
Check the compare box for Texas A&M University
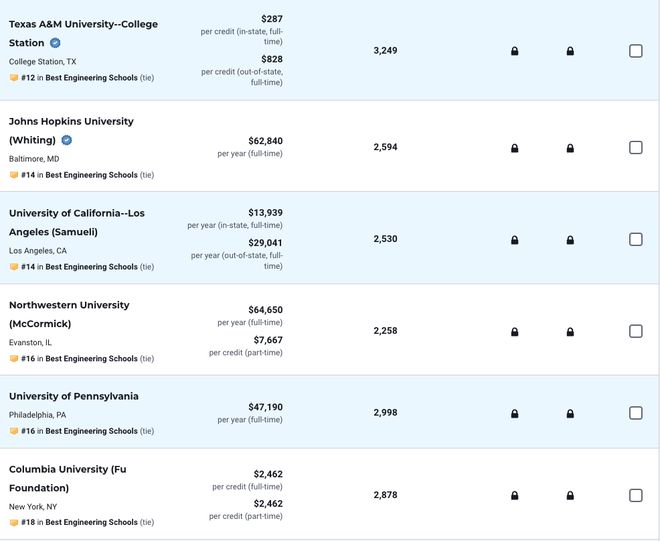point(636,51)
